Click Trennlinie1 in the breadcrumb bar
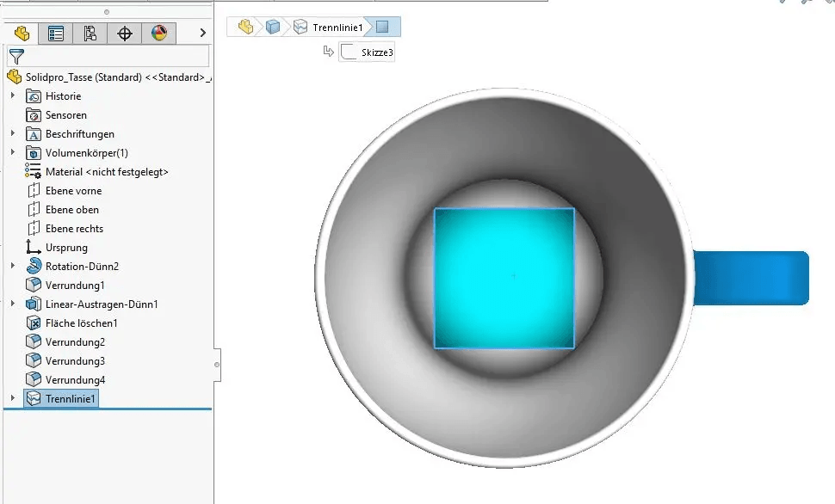The image size is (835, 504). [337, 28]
